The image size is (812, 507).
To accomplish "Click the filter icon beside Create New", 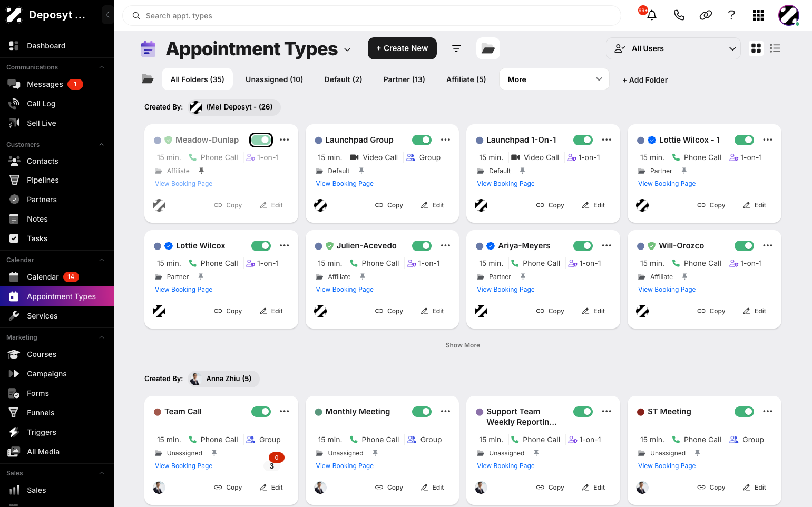I will [456, 48].
